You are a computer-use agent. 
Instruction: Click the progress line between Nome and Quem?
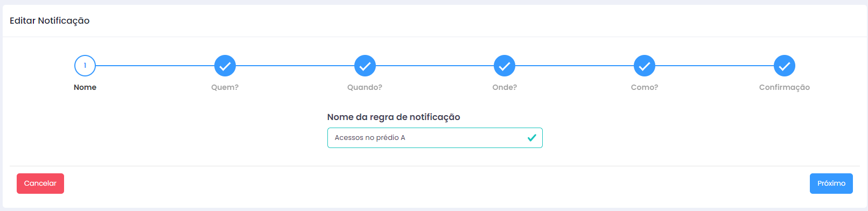point(155,66)
